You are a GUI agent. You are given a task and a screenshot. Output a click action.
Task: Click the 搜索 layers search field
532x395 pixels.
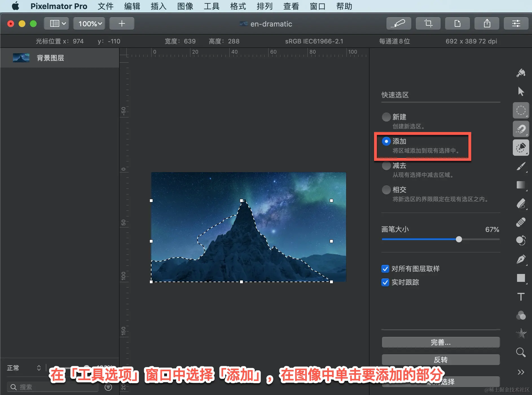(53, 387)
